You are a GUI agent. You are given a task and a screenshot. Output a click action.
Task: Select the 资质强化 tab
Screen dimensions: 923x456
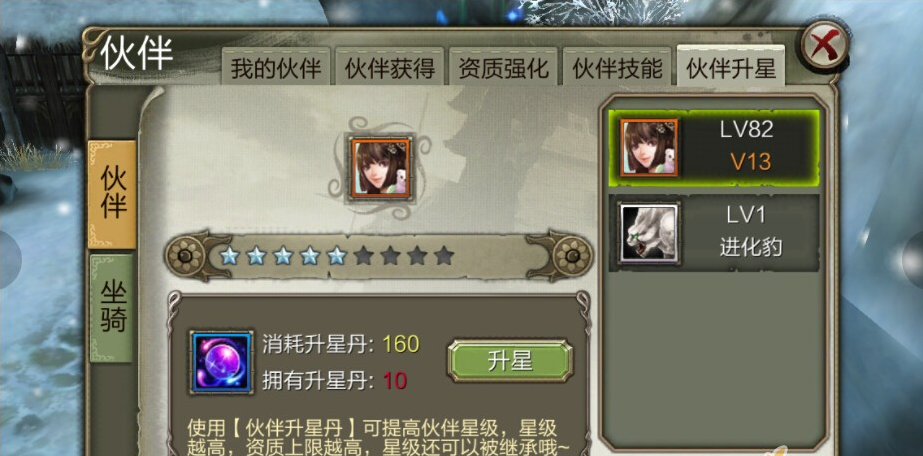tap(503, 68)
